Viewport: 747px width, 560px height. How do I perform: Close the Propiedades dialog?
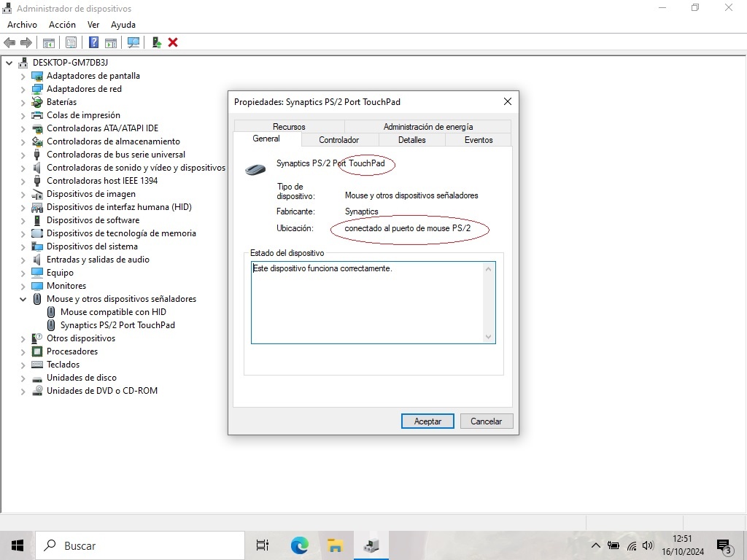(x=508, y=101)
